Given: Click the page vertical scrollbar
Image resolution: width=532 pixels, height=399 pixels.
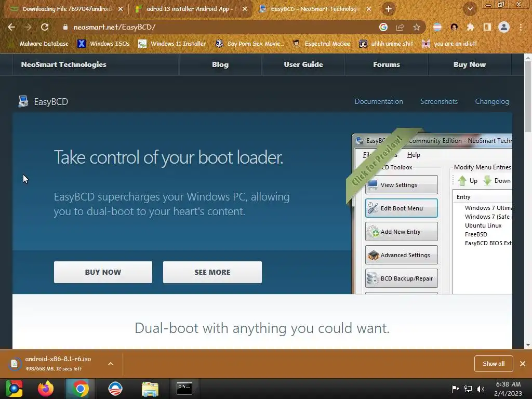Looking at the screenshot, I should [x=528, y=97].
